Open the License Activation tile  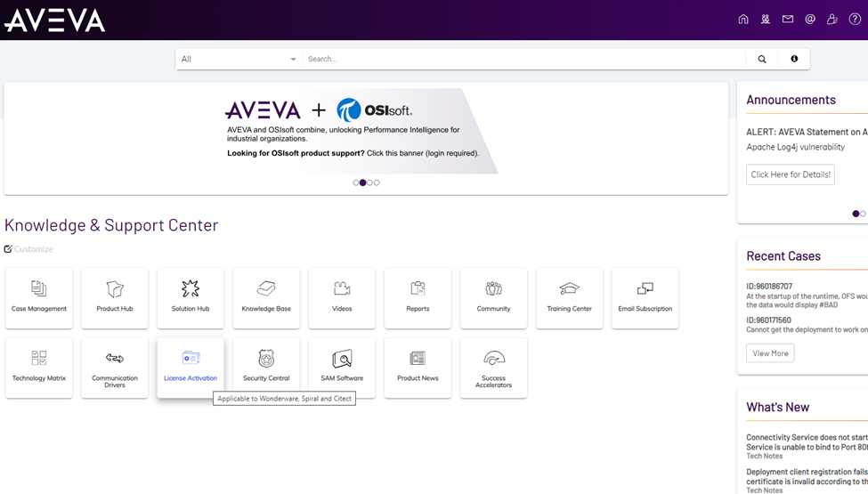pos(191,368)
